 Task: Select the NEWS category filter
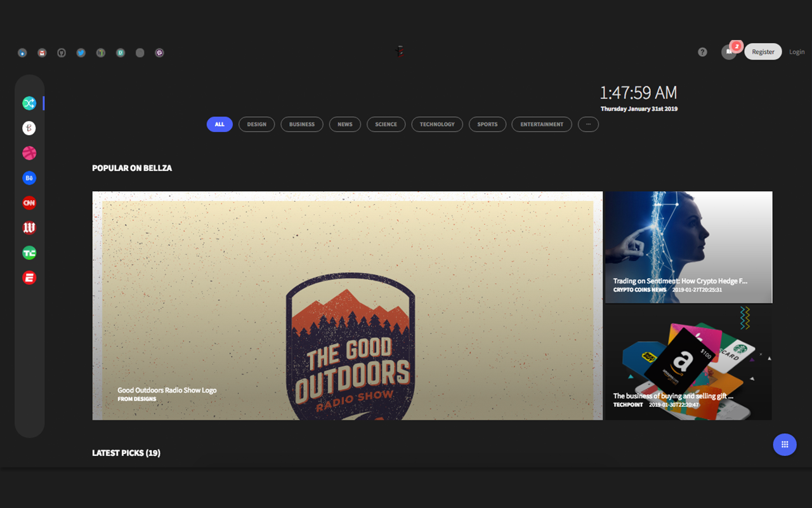(x=345, y=124)
